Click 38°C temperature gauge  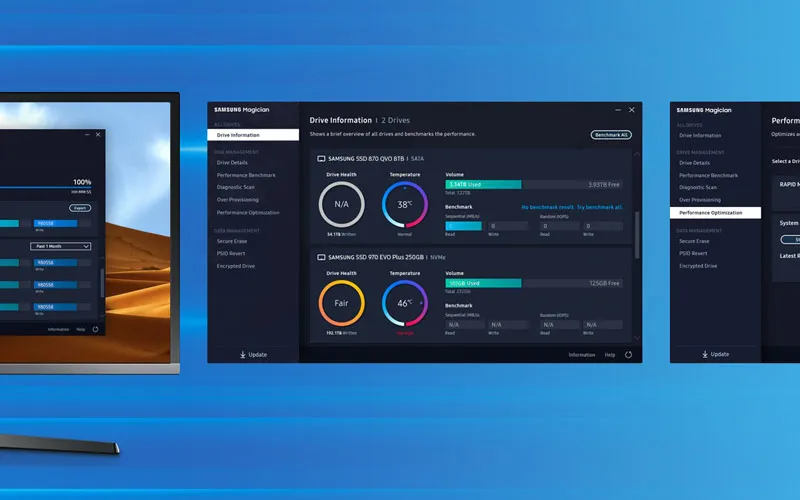(x=404, y=204)
